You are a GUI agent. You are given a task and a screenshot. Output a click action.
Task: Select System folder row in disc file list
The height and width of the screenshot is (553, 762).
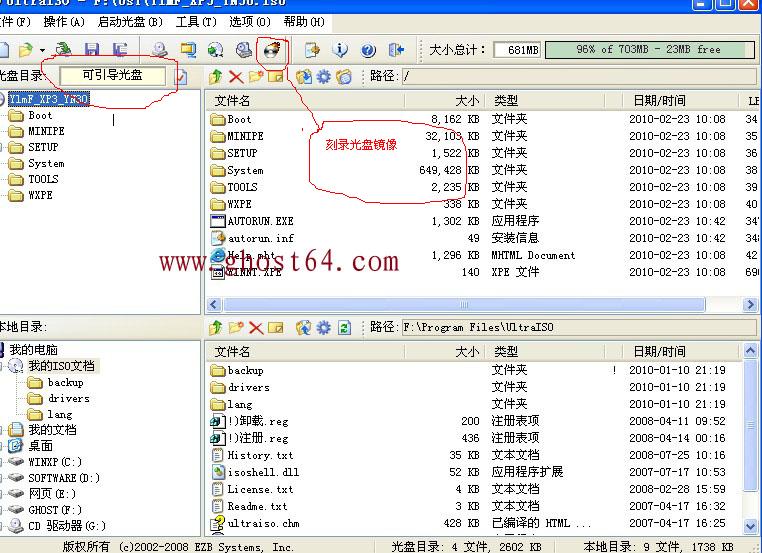click(245, 171)
